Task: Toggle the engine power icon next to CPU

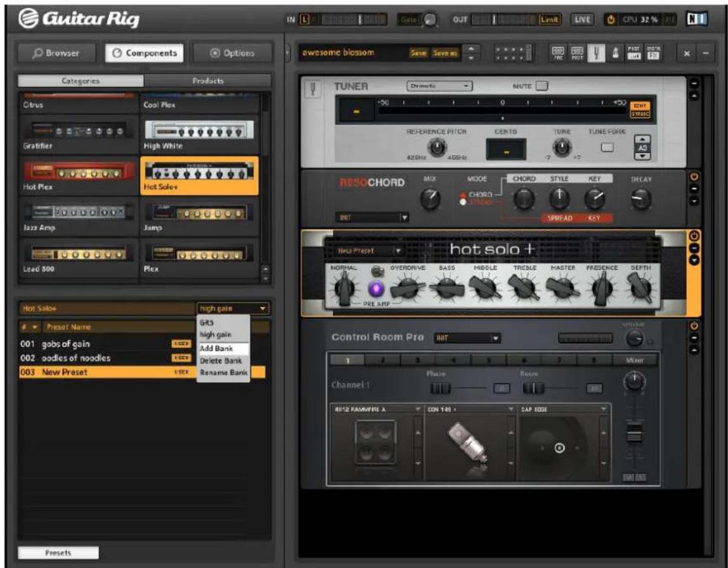Action: tap(611, 20)
